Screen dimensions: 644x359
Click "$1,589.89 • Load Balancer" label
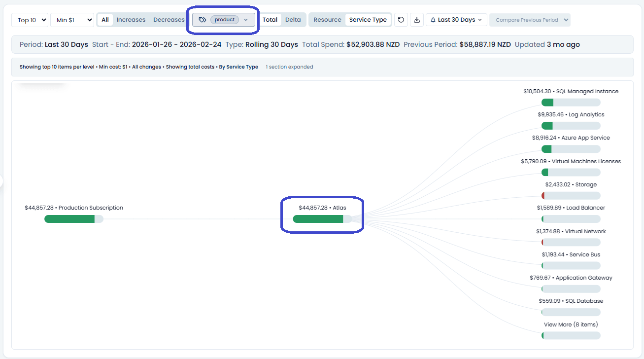(571, 208)
